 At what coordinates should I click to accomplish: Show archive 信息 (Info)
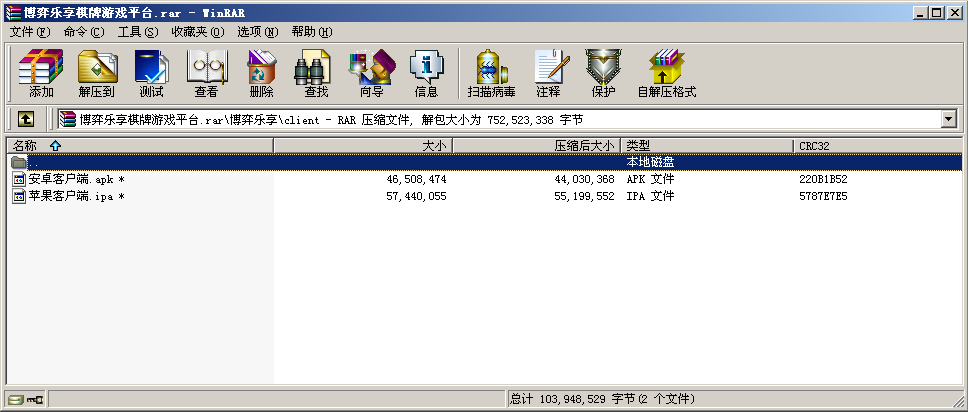coord(426,74)
